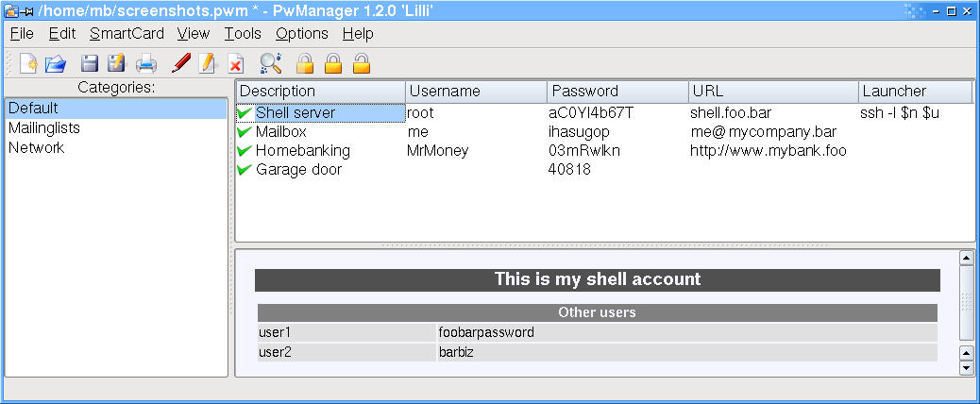The image size is (980, 404).
Task: Select the Network category
Action: pyautogui.click(x=36, y=148)
